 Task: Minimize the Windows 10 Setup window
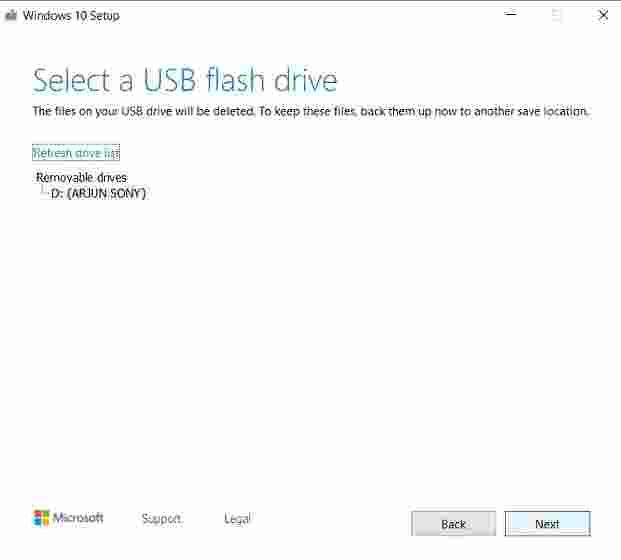(x=511, y=14)
